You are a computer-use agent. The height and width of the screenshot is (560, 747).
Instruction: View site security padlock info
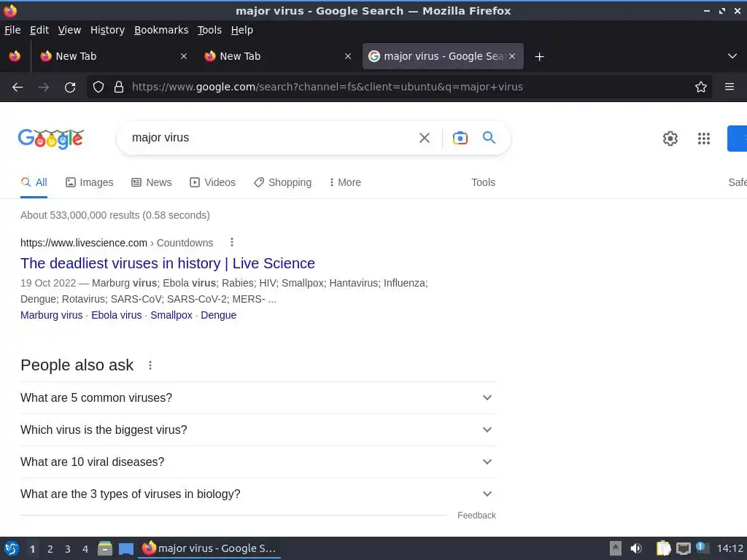click(119, 87)
